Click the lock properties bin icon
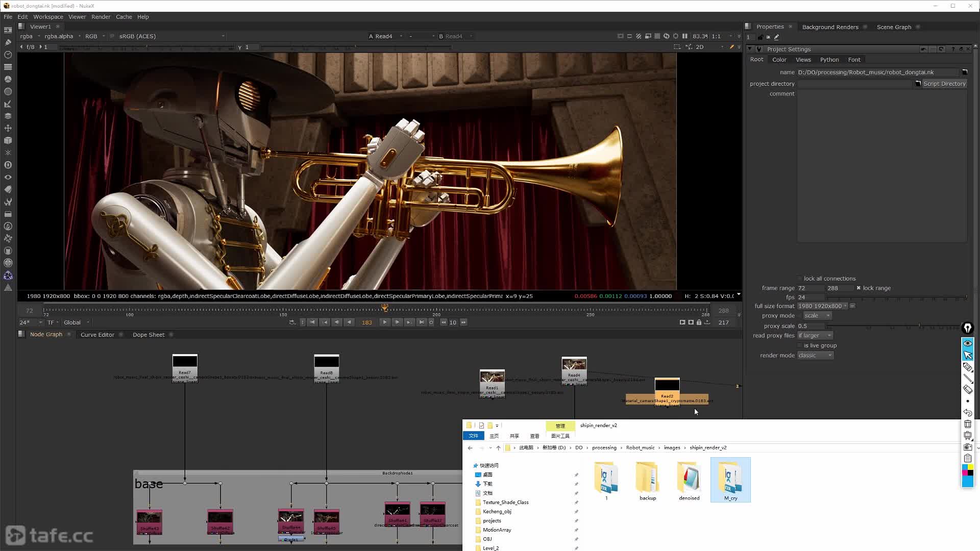This screenshot has width=980, height=551. [x=760, y=37]
